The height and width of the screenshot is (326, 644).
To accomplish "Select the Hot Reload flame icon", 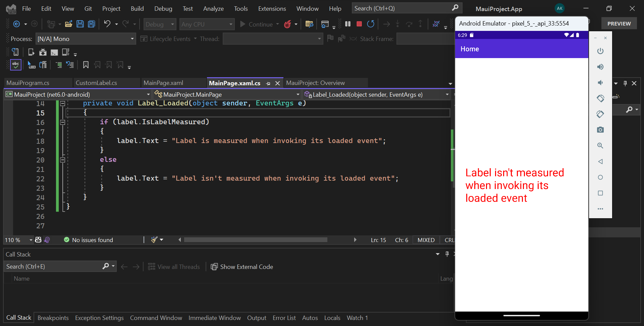I will (x=288, y=24).
